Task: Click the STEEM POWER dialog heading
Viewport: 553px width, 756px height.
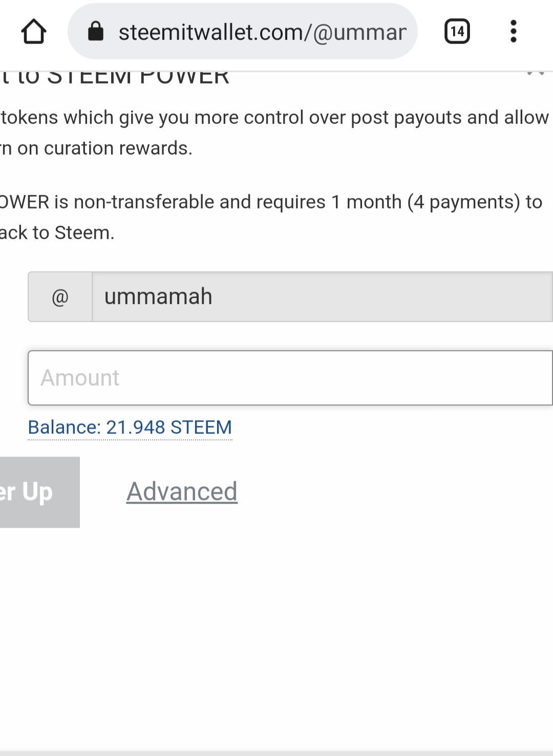Action: click(x=115, y=77)
